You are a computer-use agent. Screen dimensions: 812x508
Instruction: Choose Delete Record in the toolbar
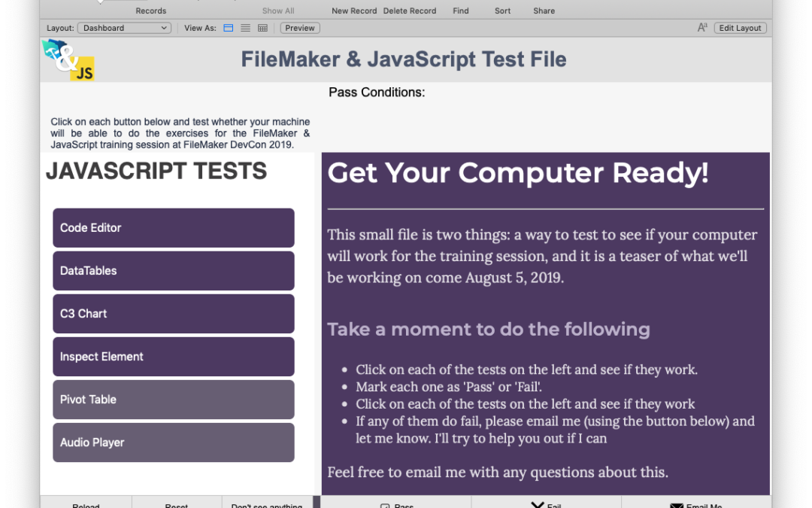[x=410, y=11]
